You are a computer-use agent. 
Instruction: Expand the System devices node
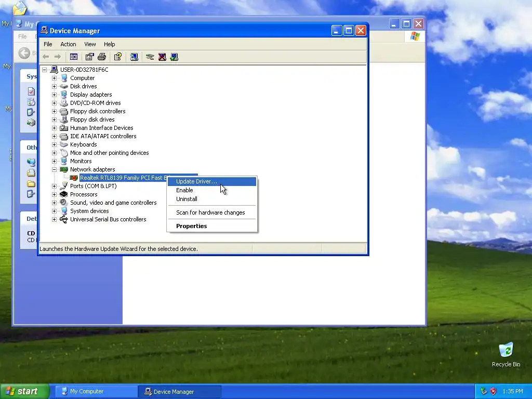54,211
